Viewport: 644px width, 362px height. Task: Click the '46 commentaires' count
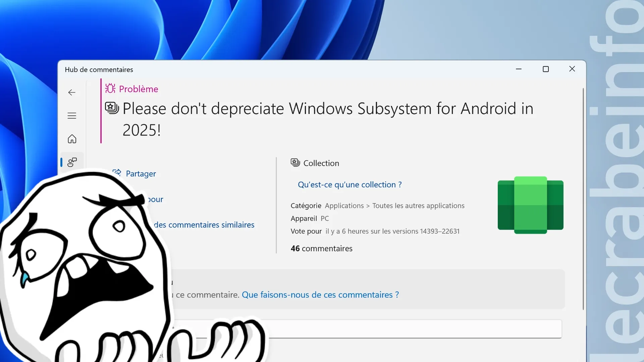pos(321,248)
